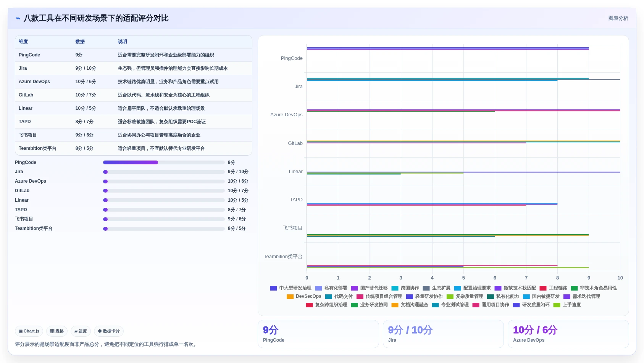Toggle the 跨国协作 legend item
This screenshot has width=644, height=363.
pyautogui.click(x=405, y=288)
